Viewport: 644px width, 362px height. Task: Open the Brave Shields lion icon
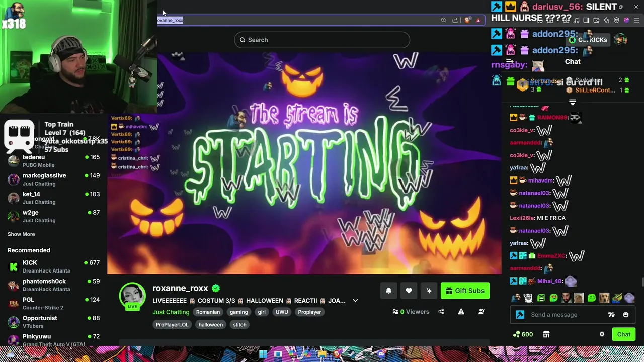tap(467, 20)
